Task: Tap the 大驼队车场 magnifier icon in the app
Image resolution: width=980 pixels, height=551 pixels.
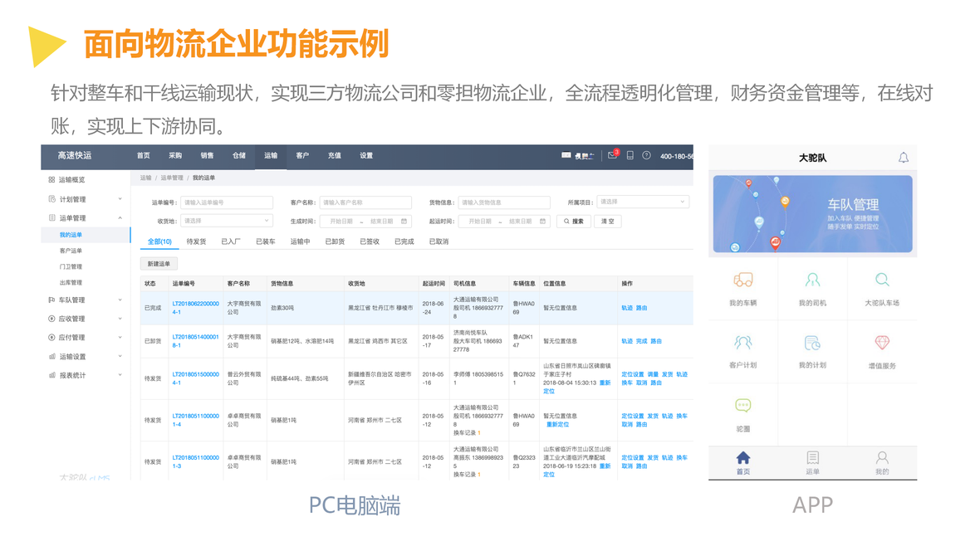Action: point(882,280)
